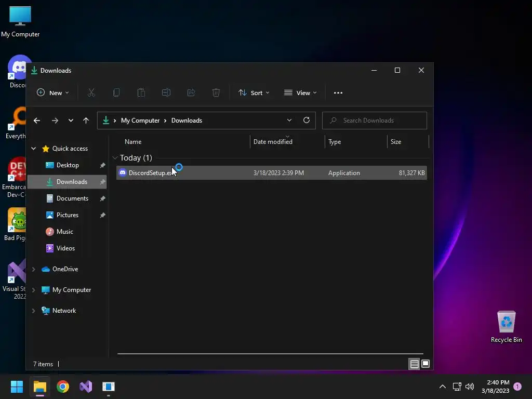Open recent locations dropdown arrow
Image resolution: width=532 pixels, height=399 pixels.
click(71, 121)
